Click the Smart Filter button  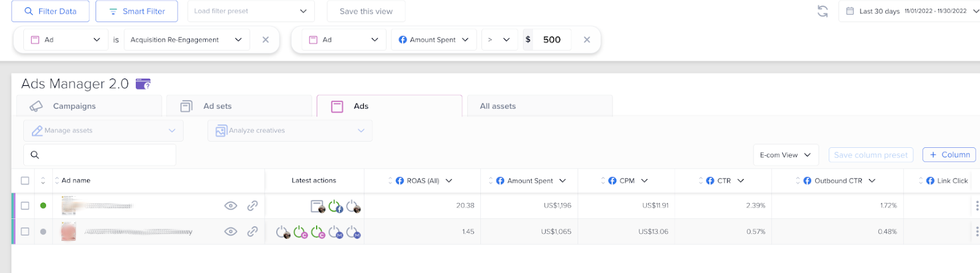(137, 11)
